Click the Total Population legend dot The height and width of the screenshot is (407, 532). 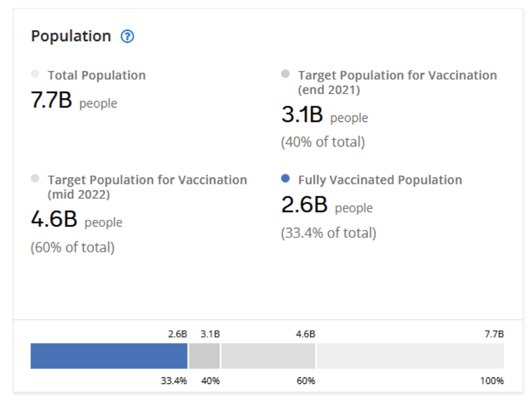tap(35, 74)
